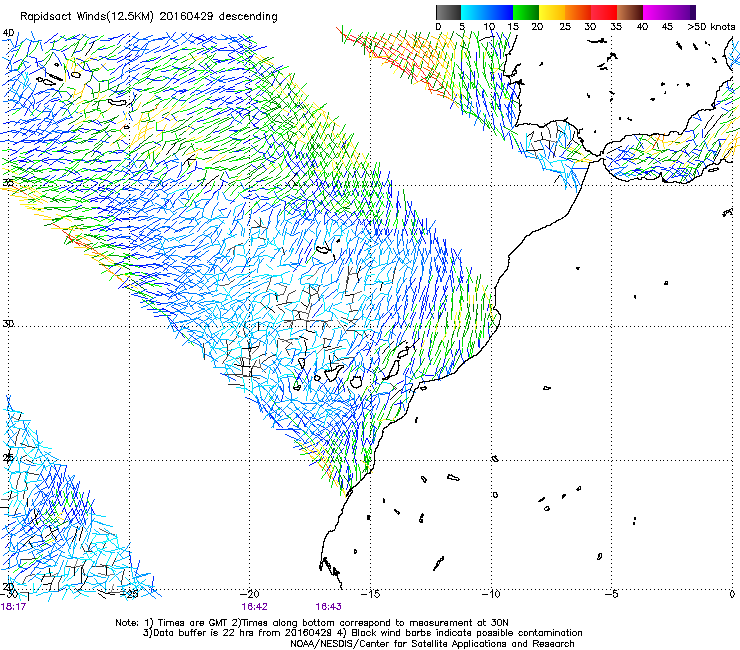Image resolution: width=740 pixels, height=650 pixels.
Task: Click the legend value "45" under color bar
Action: 667,27
